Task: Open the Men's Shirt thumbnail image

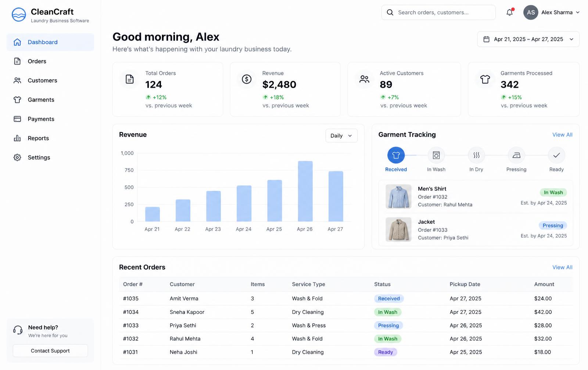Action: click(398, 196)
